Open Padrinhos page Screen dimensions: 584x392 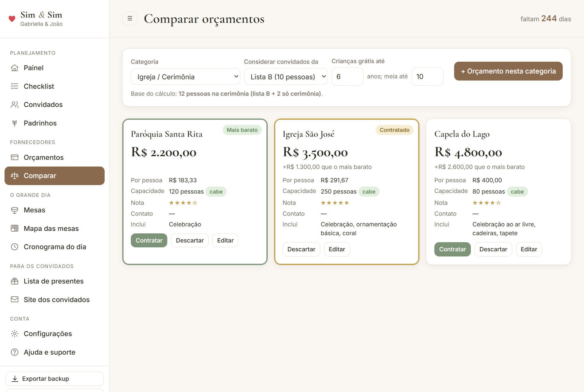pos(55,123)
